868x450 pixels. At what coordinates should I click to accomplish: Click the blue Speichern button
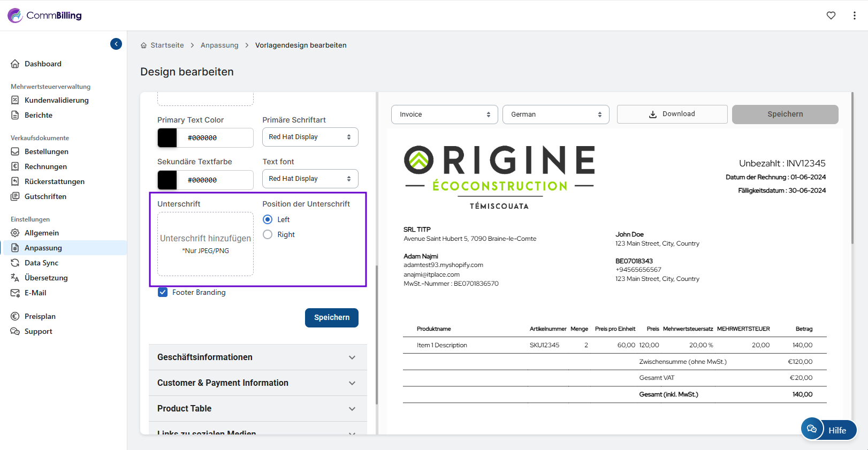331,317
